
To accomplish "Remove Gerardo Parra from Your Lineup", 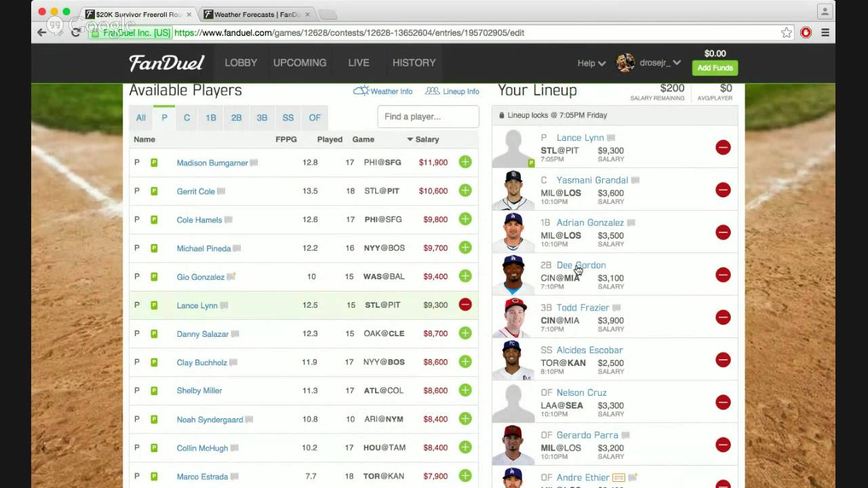I will click(723, 445).
